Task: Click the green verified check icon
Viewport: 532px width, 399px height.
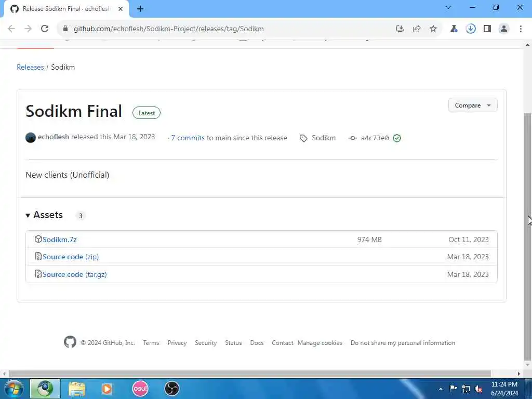Action: click(397, 138)
